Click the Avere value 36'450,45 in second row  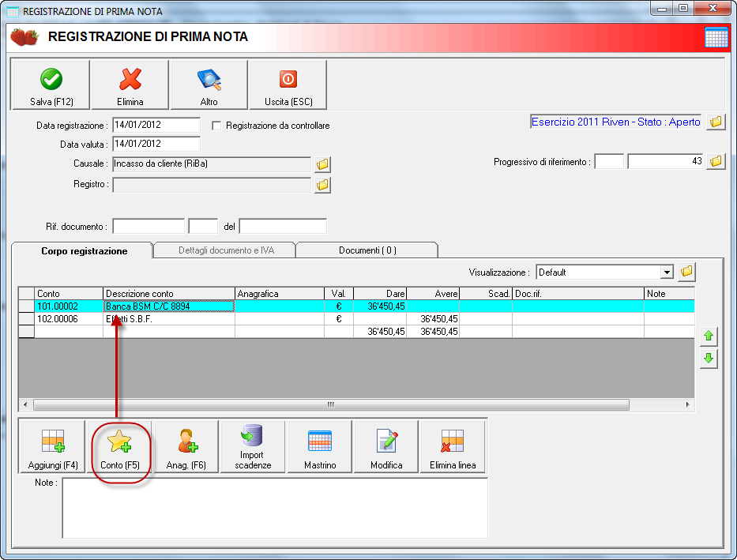[x=433, y=319]
